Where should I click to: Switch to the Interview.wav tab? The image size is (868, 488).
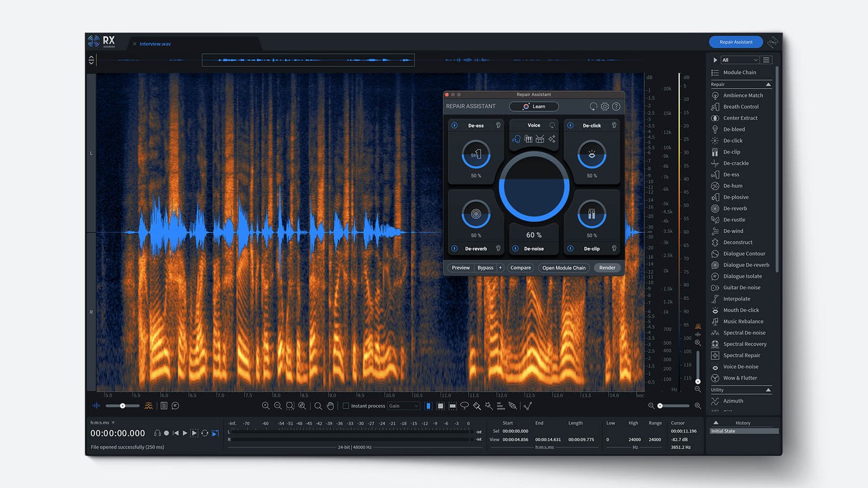point(156,43)
